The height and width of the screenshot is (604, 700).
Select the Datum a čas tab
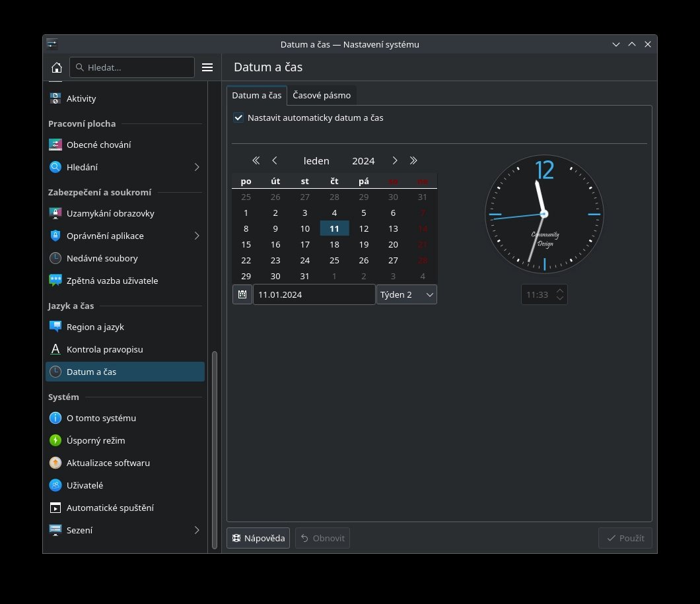coord(256,95)
